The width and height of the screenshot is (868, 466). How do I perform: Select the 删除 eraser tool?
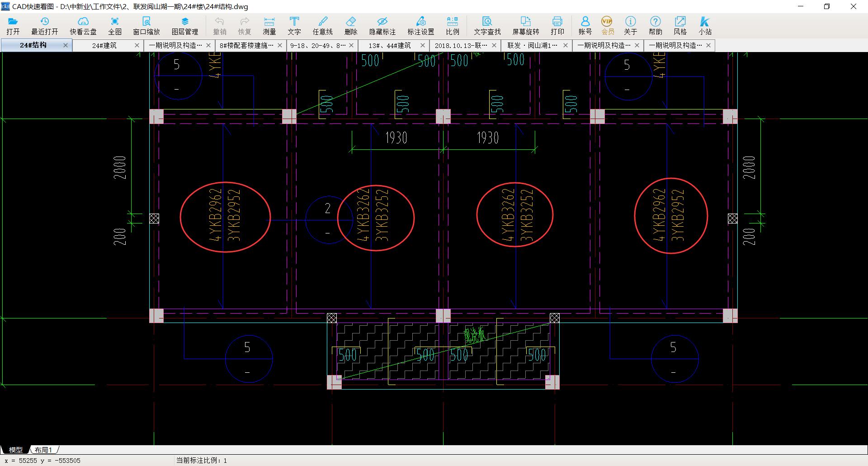point(351,26)
